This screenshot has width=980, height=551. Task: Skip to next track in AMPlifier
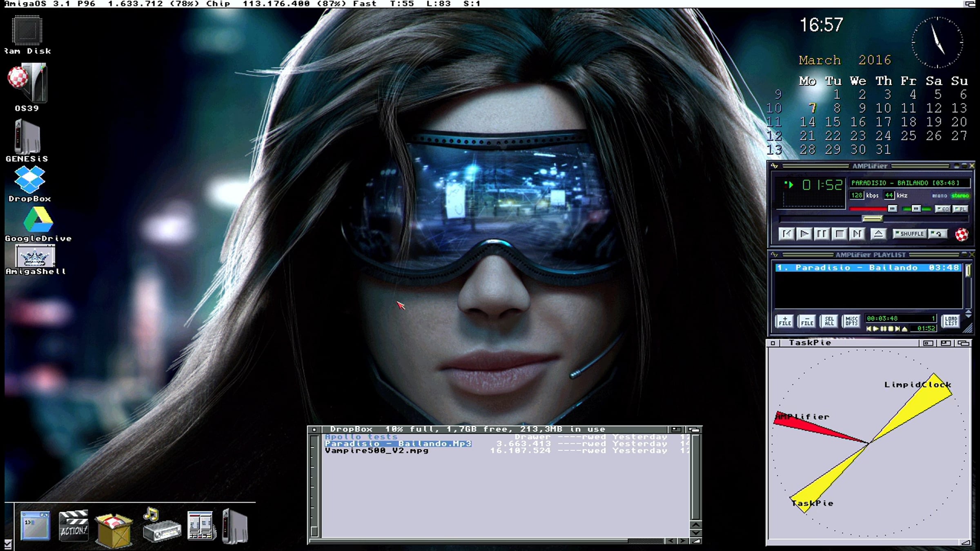[857, 234]
